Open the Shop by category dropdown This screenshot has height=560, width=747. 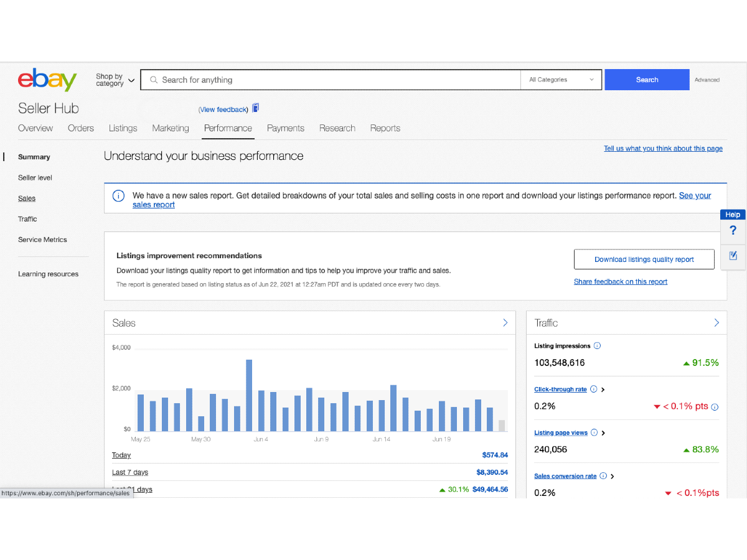pos(115,80)
